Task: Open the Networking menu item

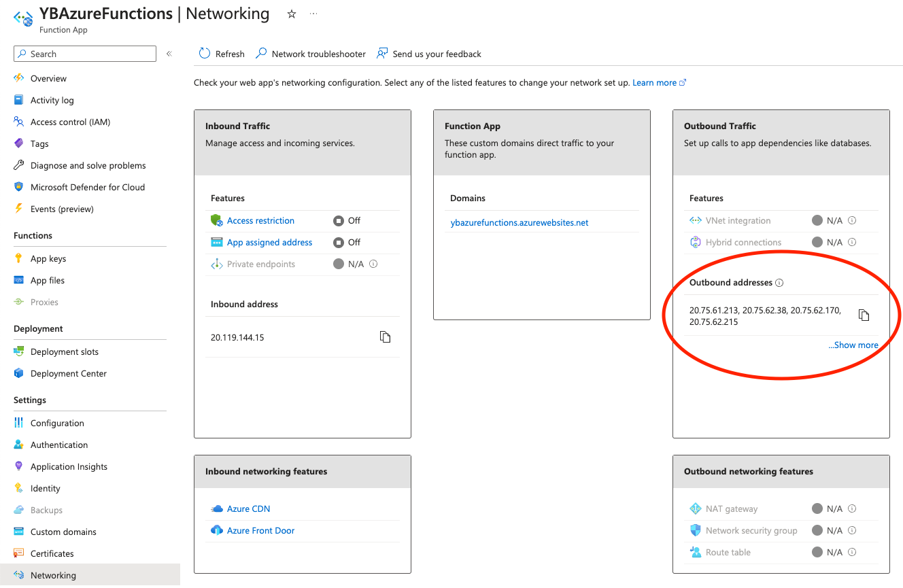Action: tap(54, 575)
